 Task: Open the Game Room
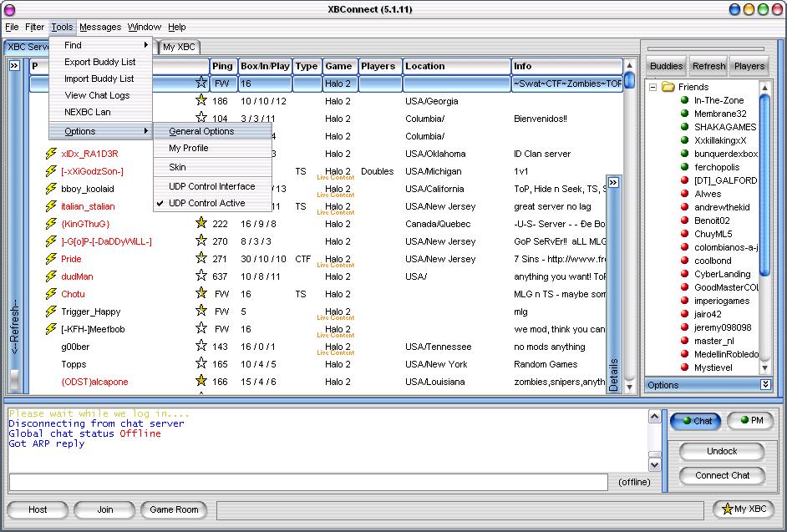pyautogui.click(x=174, y=510)
